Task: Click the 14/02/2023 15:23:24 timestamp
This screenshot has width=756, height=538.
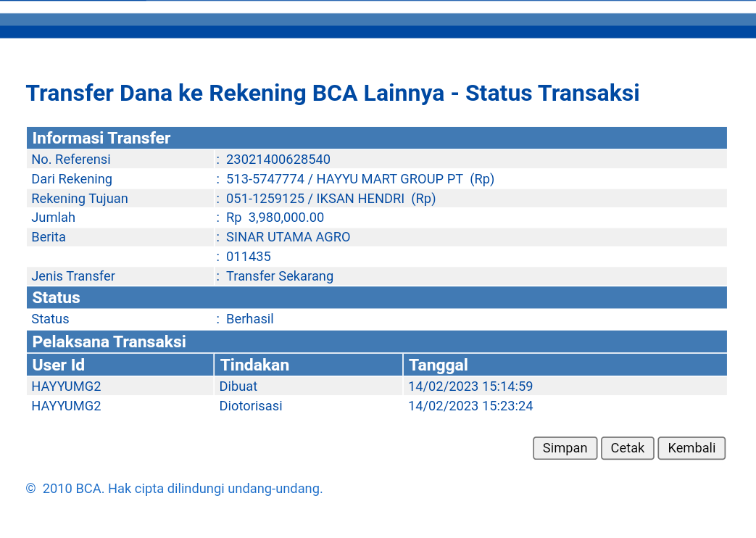Action: [x=470, y=406]
